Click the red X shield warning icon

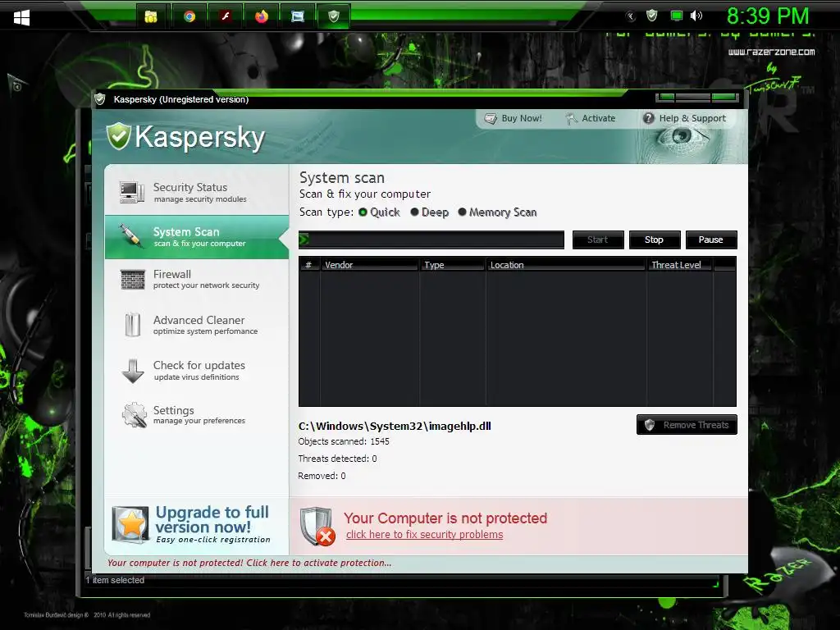317,526
